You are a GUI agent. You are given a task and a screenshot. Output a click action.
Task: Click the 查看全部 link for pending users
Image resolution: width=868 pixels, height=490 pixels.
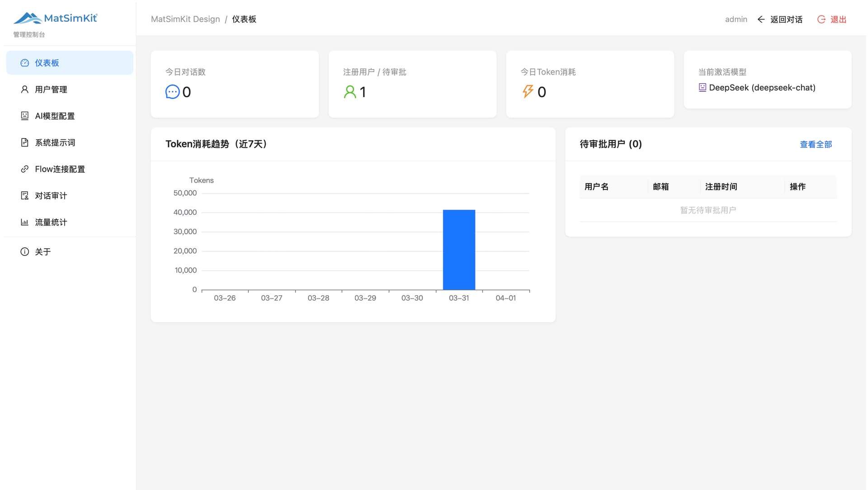[x=816, y=144]
